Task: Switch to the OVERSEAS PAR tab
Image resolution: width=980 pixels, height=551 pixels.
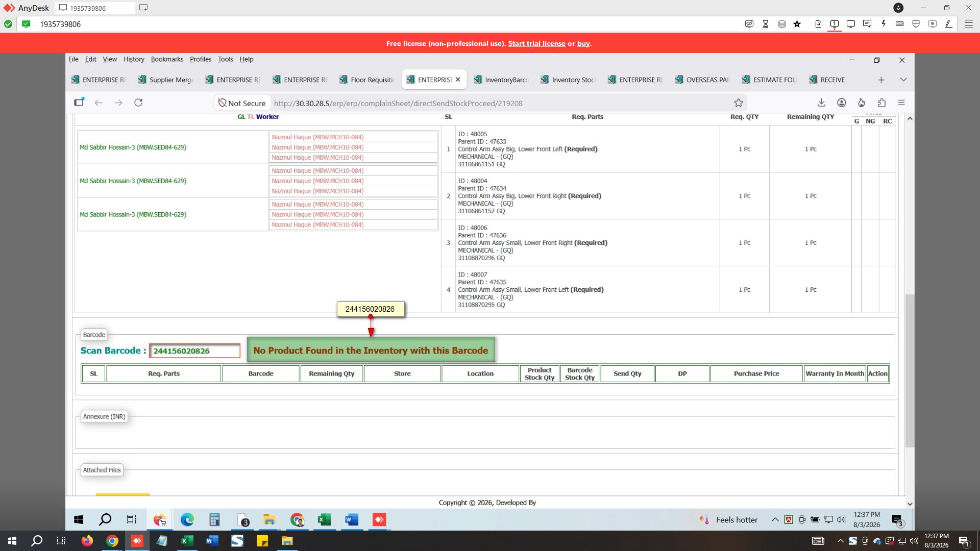Action: [x=702, y=80]
